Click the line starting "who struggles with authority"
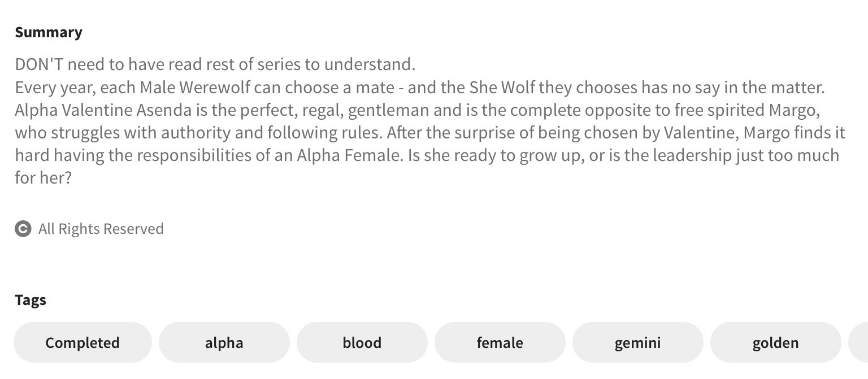 [x=429, y=133]
